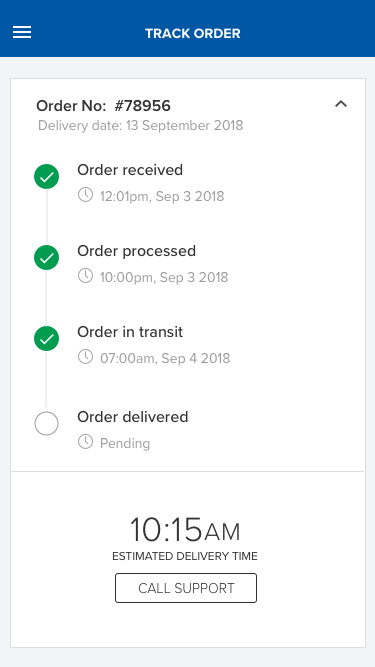Select the Order delivered step label

coord(133,417)
